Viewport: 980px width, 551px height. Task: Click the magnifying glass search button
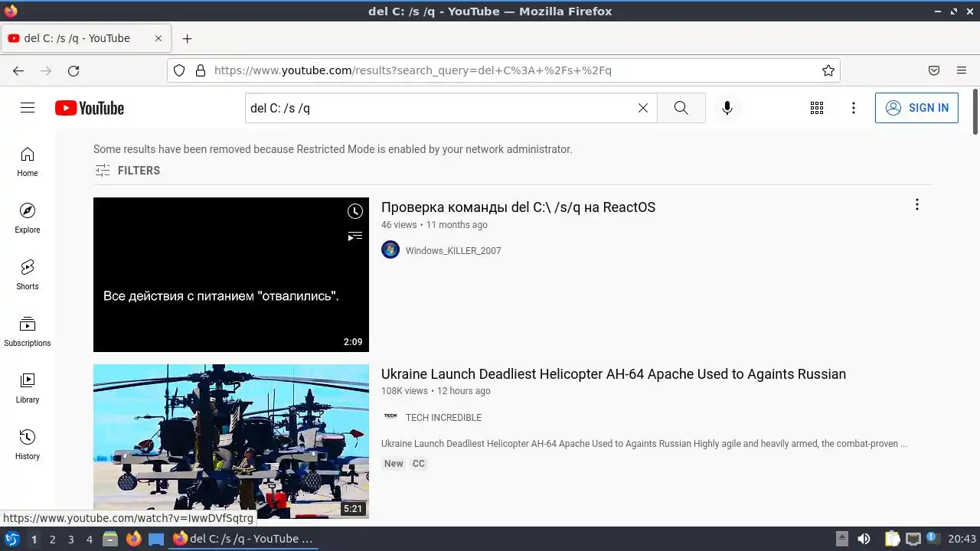coord(681,108)
